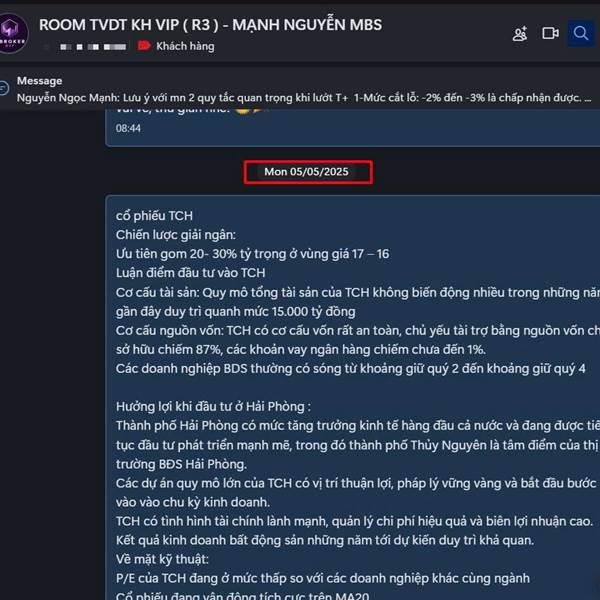Select the red customer tag icon
Screen dimensions: 600x600
[144, 46]
